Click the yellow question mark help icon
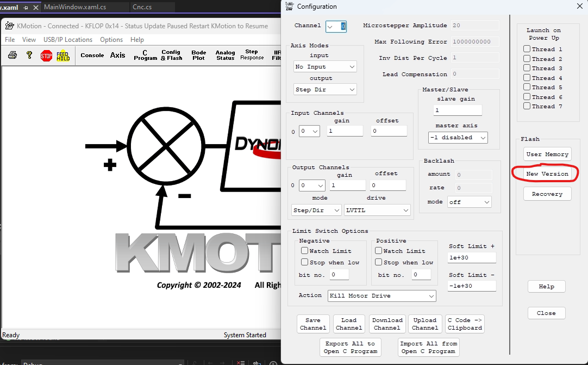This screenshot has width=588, height=365. click(29, 55)
